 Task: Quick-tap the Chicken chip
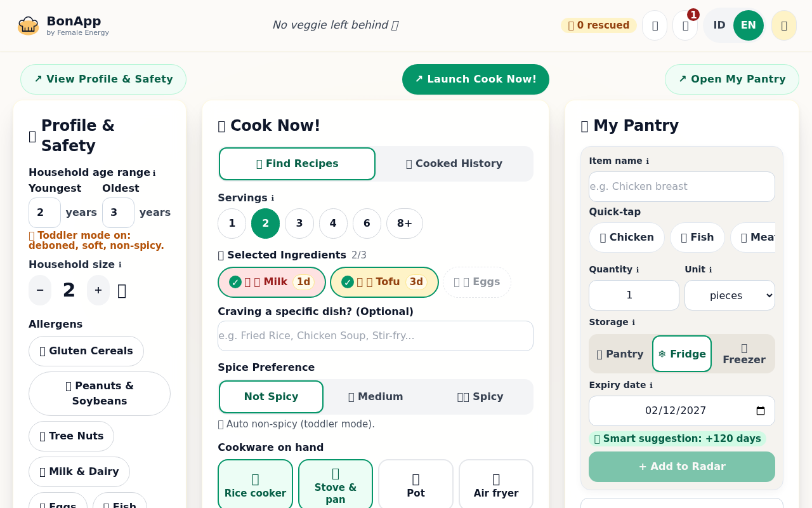pos(627,237)
